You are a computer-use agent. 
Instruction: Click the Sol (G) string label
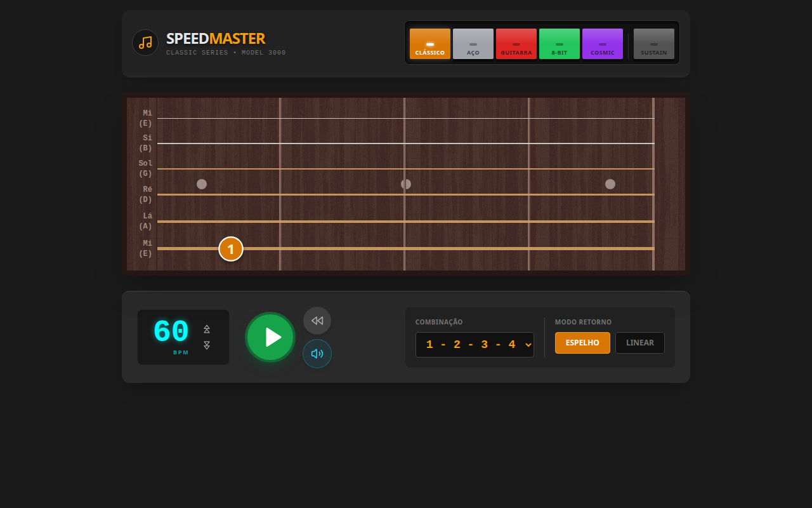(x=146, y=168)
